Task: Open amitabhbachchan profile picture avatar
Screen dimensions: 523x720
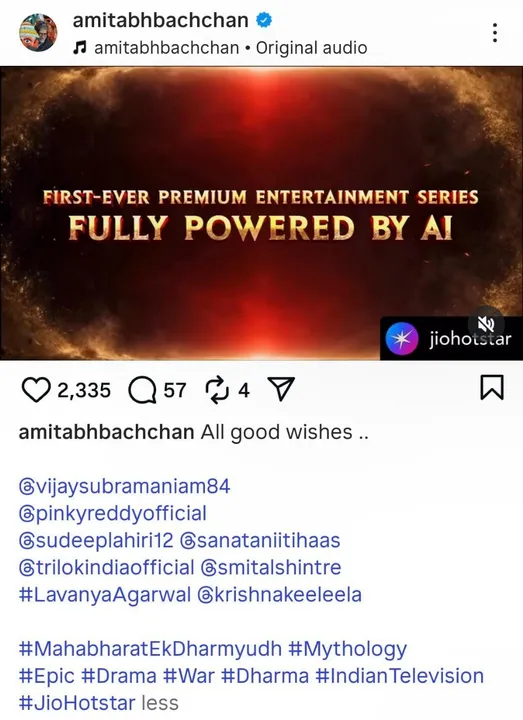Action: 38,33
